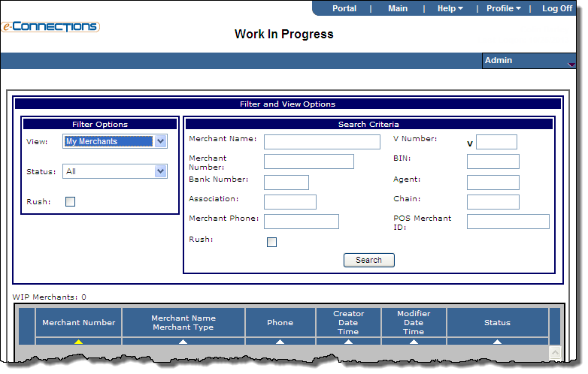This screenshot has height=374, width=588.
Task: Open the Profile menu
Action: click(503, 8)
